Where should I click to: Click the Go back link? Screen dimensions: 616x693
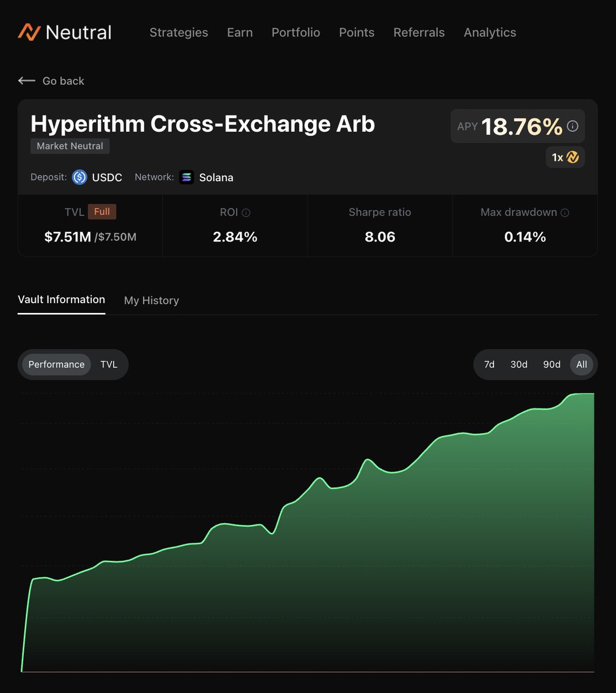click(51, 81)
